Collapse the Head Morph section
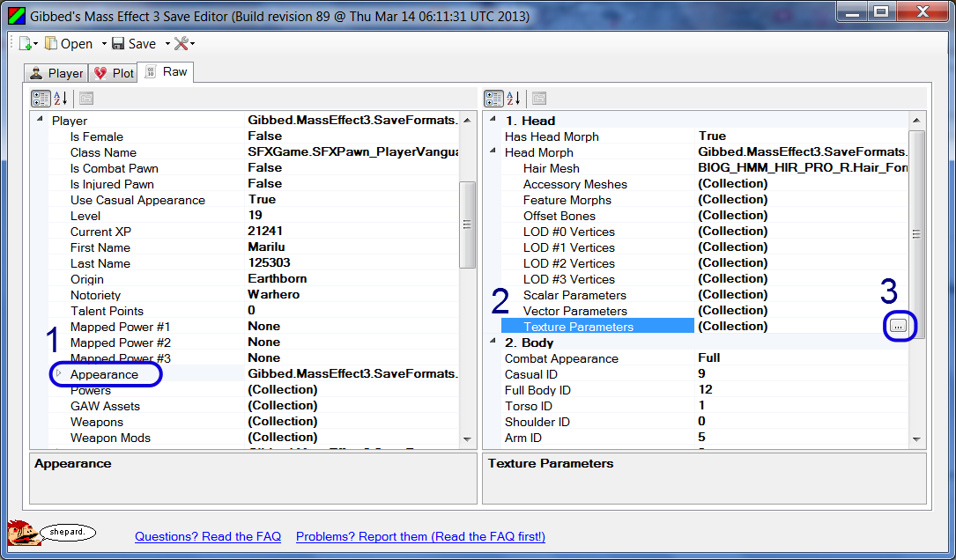 [494, 151]
